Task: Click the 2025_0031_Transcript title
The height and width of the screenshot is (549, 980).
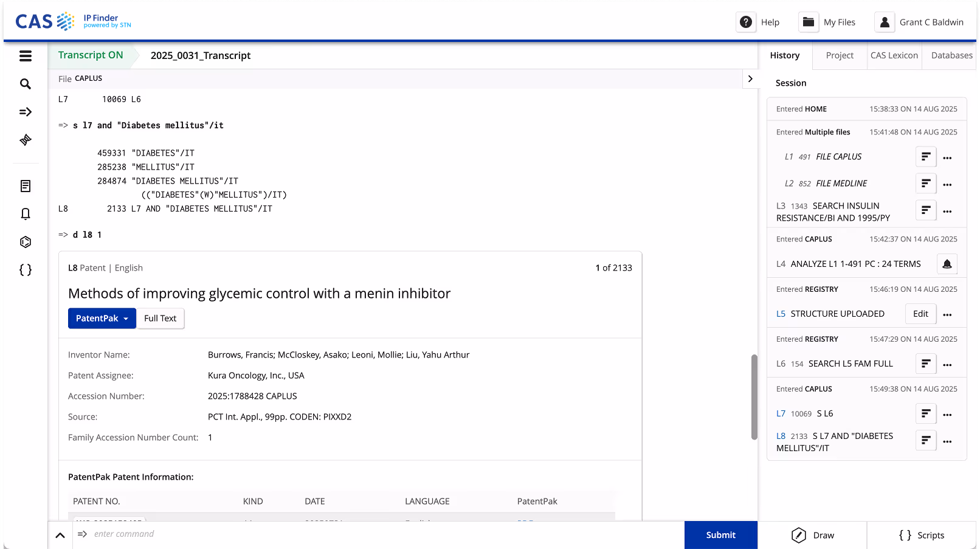Action: (x=201, y=55)
